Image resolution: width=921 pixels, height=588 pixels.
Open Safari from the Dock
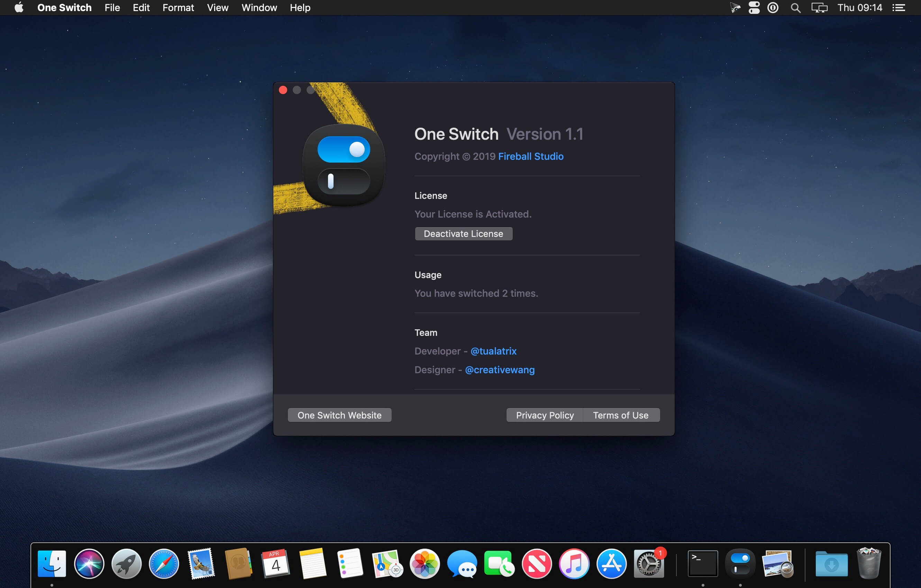pyautogui.click(x=164, y=563)
